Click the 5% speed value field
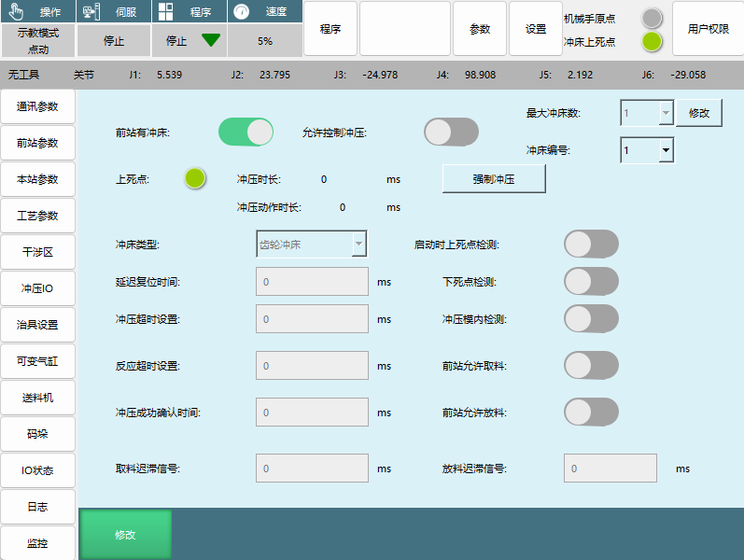 (x=265, y=41)
